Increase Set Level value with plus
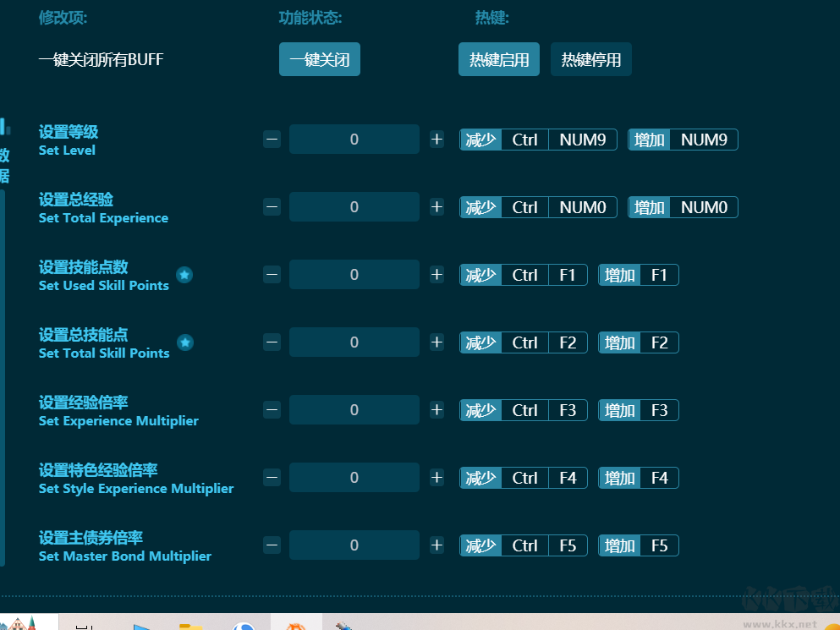The image size is (840, 630). (436, 140)
